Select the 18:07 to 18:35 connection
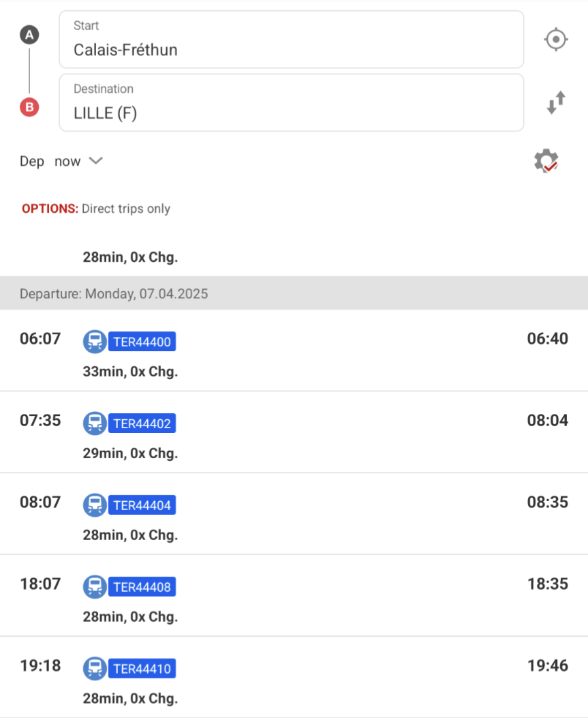The height and width of the screenshot is (718, 588). (x=294, y=595)
